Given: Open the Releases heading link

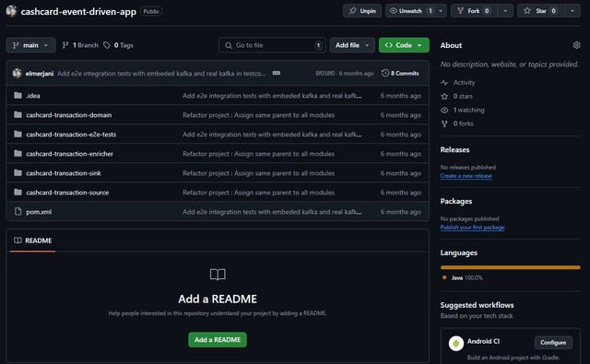Looking at the screenshot, I should click(454, 149).
